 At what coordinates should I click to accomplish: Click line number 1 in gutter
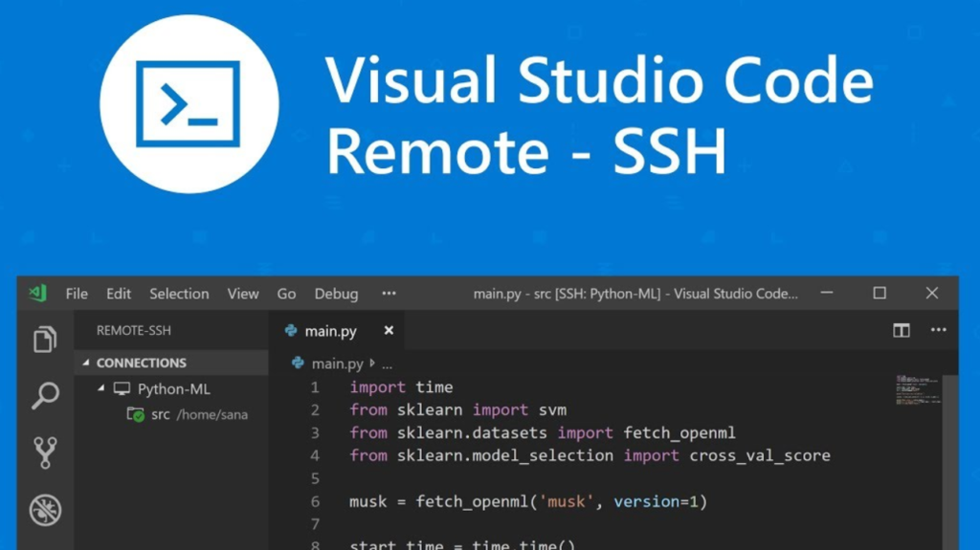tap(315, 387)
